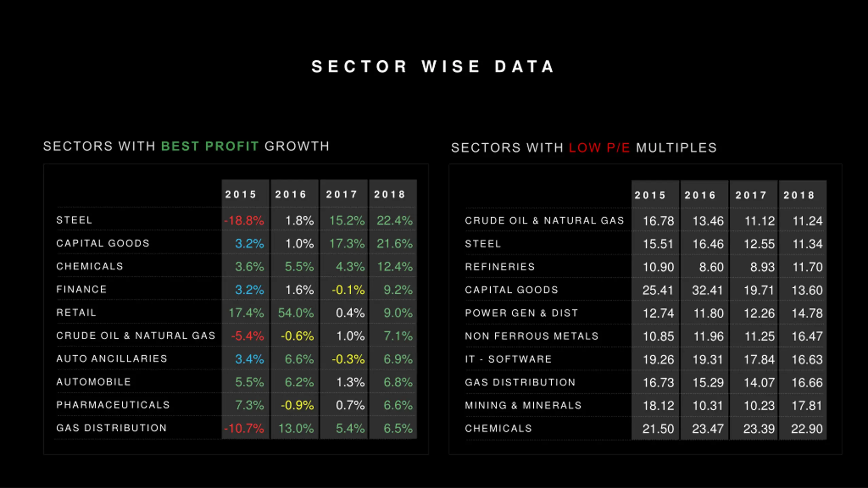868x488 pixels.
Task: Select the green BEST PROFIT heading text
Action: coord(210,146)
